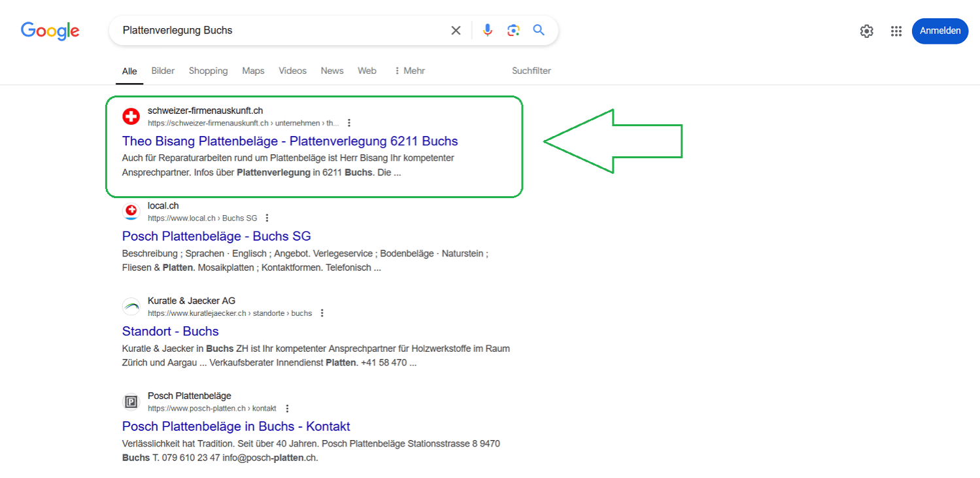Click schweizer-firmenauskunft.ch favicon
The width and height of the screenshot is (980, 478).
[131, 116]
